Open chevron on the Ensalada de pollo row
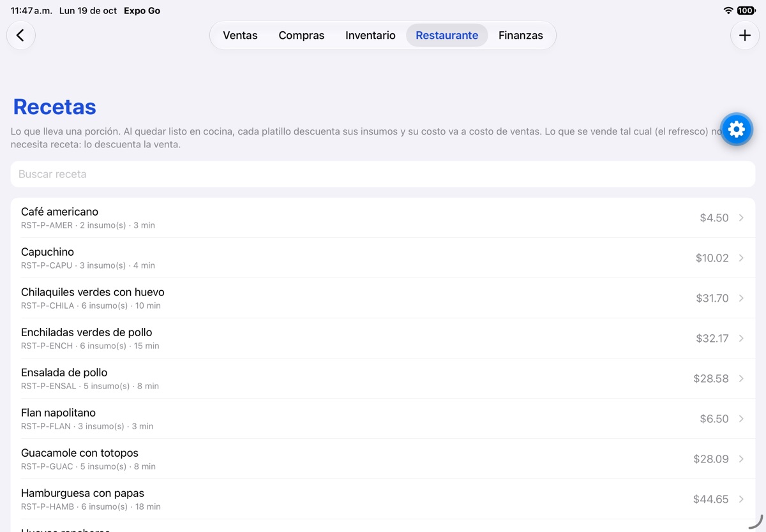 [741, 378]
